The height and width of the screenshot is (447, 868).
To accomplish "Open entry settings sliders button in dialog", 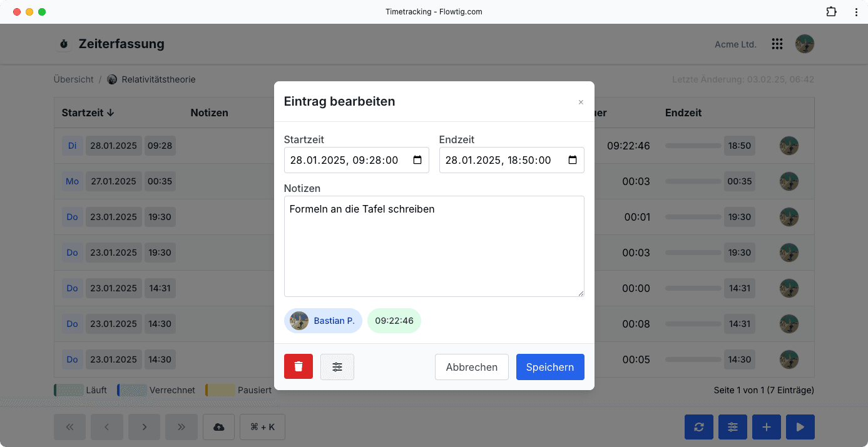I will click(x=337, y=367).
